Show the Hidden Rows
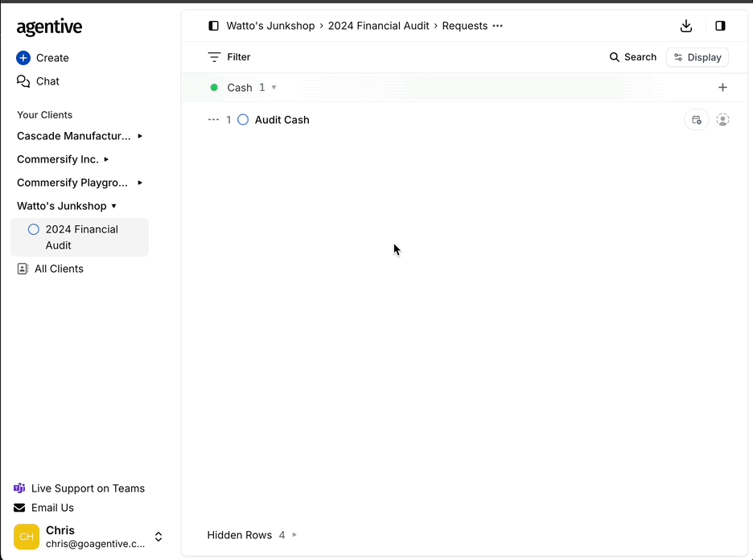753x560 pixels. (x=294, y=534)
